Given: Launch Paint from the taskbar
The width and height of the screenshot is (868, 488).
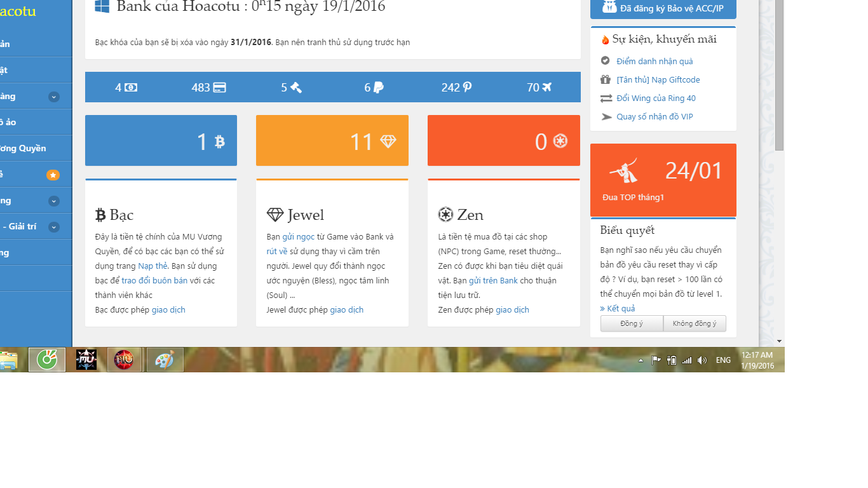Looking at the screenshot, I should tap(165, 360).
